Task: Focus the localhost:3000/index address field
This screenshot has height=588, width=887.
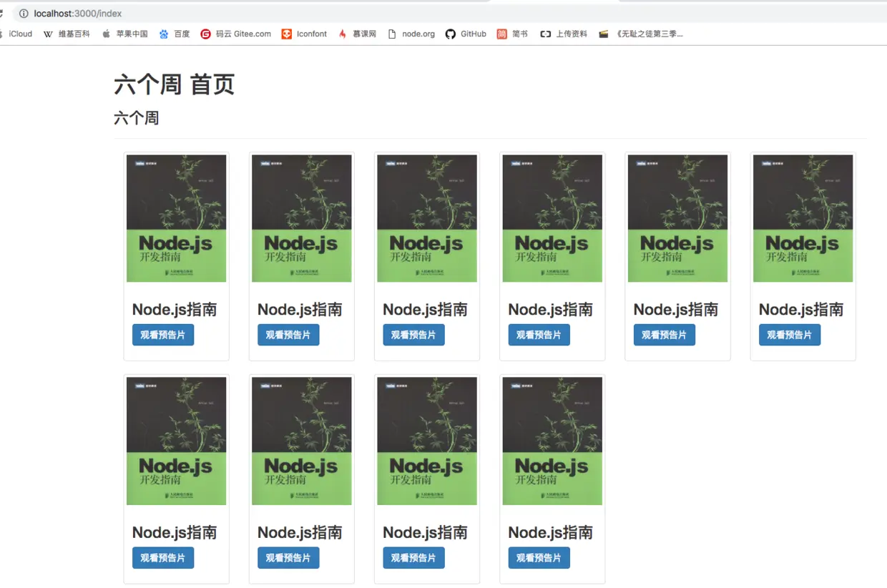Action: (443, 14)
